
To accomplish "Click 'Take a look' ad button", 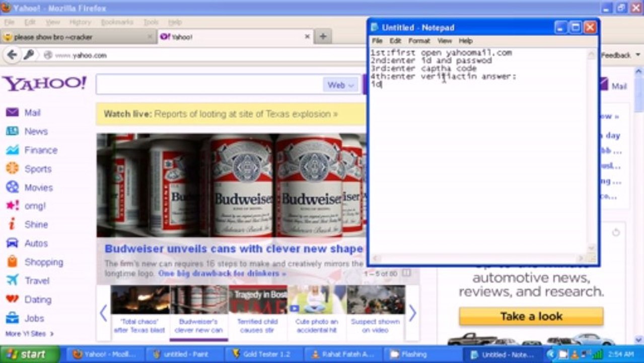I will click(x=531, y=316).
